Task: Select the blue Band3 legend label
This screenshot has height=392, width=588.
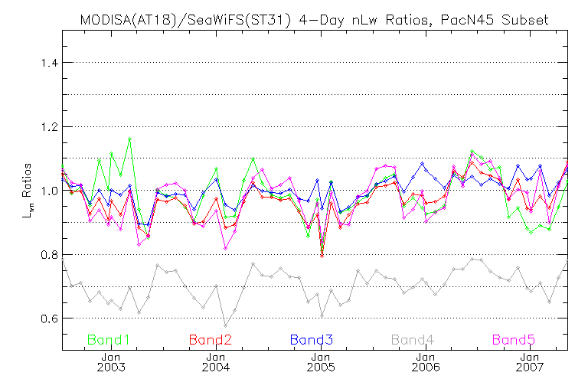Action: click(x=312, y=340)
